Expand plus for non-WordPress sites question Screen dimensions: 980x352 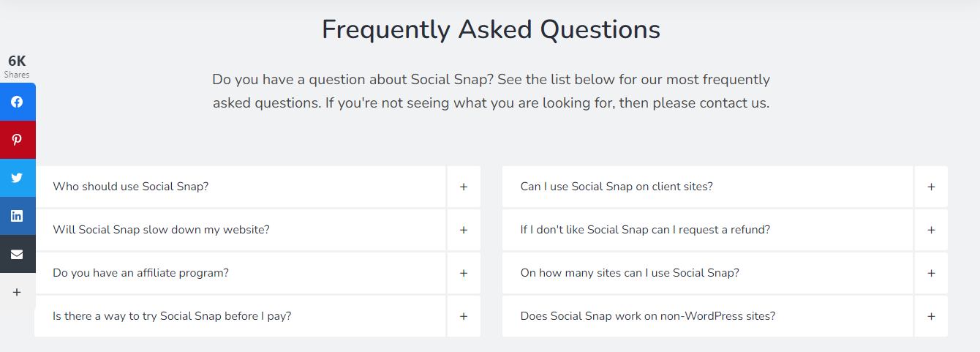tap(931, 316)
